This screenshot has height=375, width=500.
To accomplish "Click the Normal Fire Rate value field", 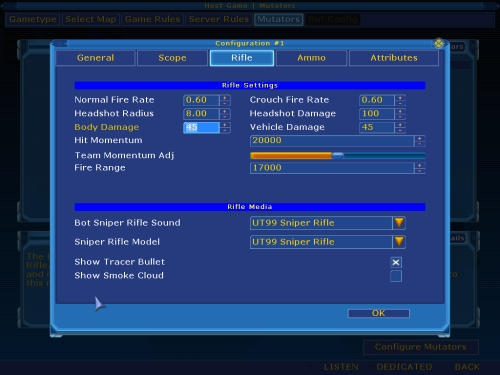I will pos(201,100).
